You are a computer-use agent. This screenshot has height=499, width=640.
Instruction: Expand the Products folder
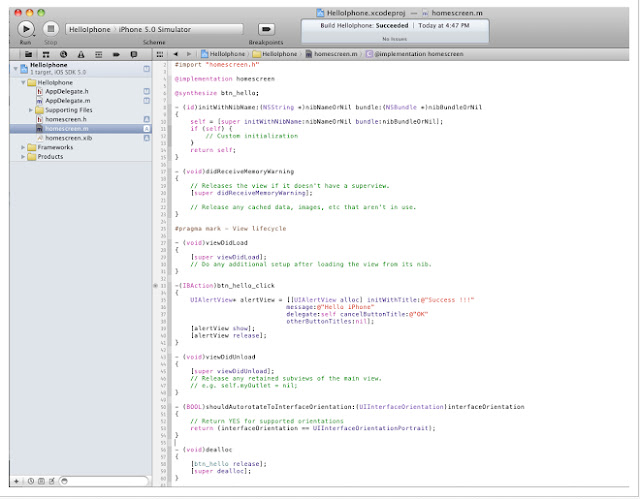pyautogui.click(x=23, y=157)
